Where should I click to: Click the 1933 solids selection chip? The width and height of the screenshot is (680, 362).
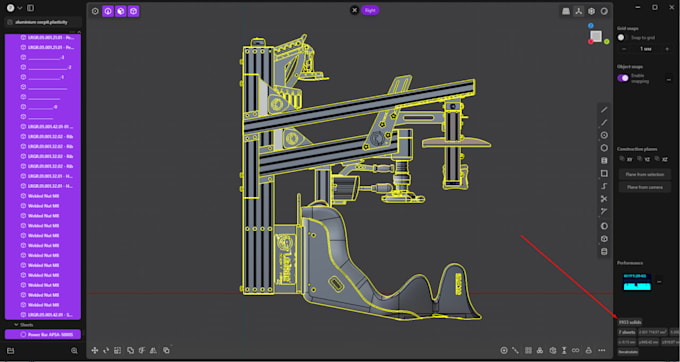click(630, 322)
